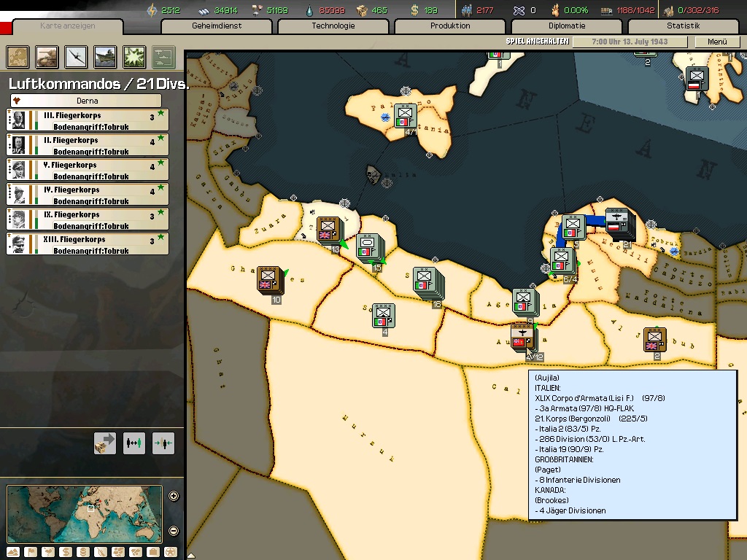The height and width of the screenshot is (560, 747).
Task: Select the Karte anzeigen tab
Action: pos(68,26)
